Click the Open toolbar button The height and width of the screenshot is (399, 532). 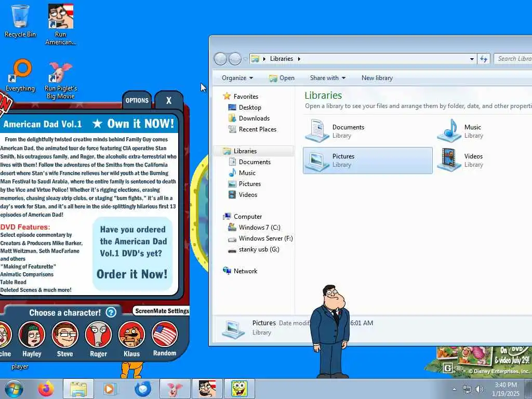point(282,78)
